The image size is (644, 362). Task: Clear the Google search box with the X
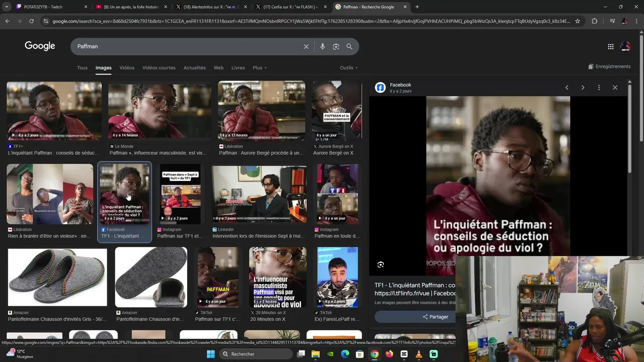click(x=306, y=46)
